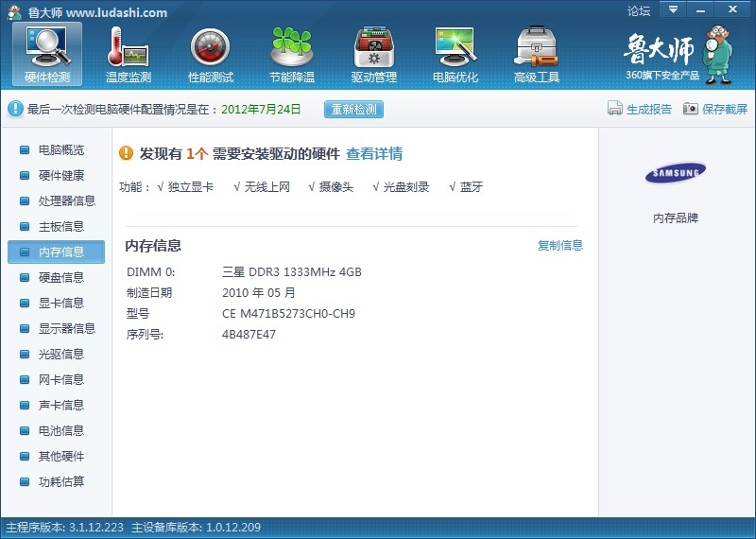Select 处理器信息 in the sidebar
Image resolution: width=756 pixels, height=539 pixels.
coord(66,201)
